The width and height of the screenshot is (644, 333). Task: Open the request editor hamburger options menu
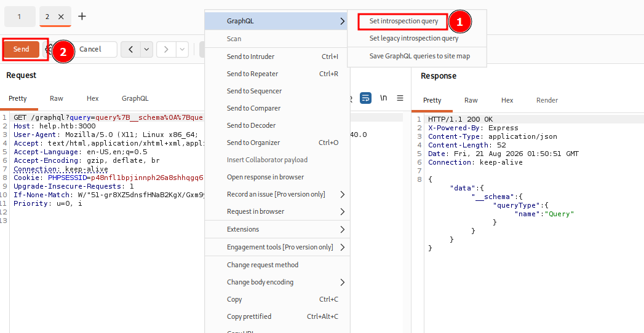(x=400, y=98)
